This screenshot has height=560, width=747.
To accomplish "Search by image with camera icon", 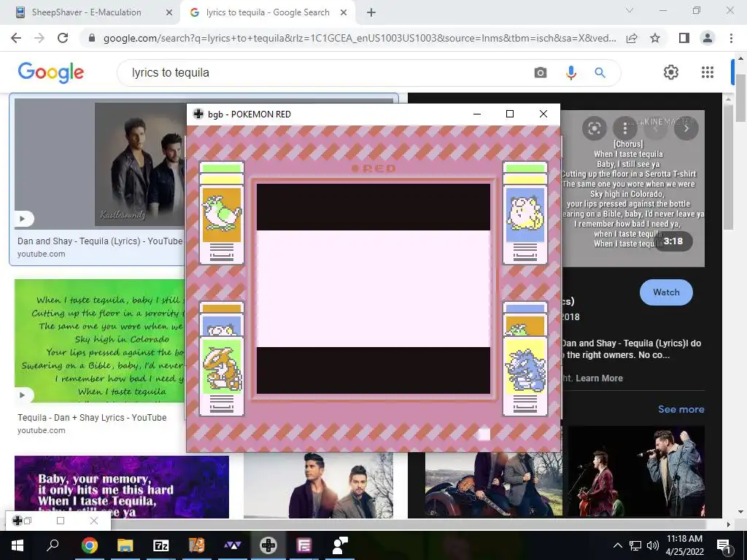I will tap(541, 73).
